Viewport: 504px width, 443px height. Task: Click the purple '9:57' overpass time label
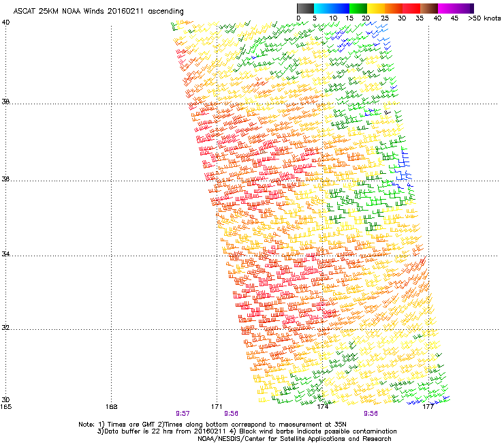click(183, 414)
